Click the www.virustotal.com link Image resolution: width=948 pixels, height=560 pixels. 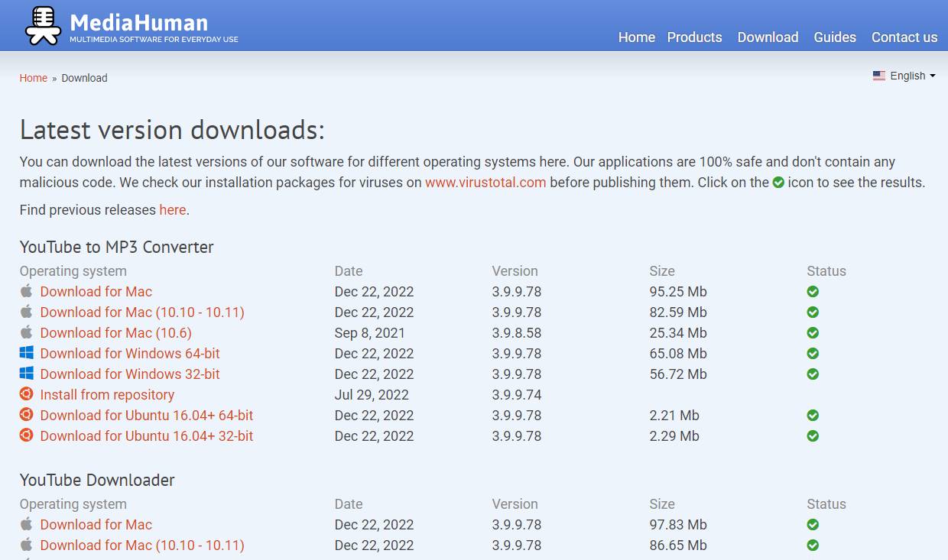(x=485, y=183)
